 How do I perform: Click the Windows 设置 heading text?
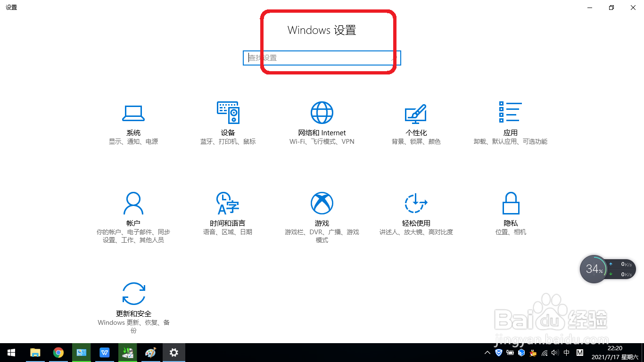pyautogui.click(x=322, y=30)
